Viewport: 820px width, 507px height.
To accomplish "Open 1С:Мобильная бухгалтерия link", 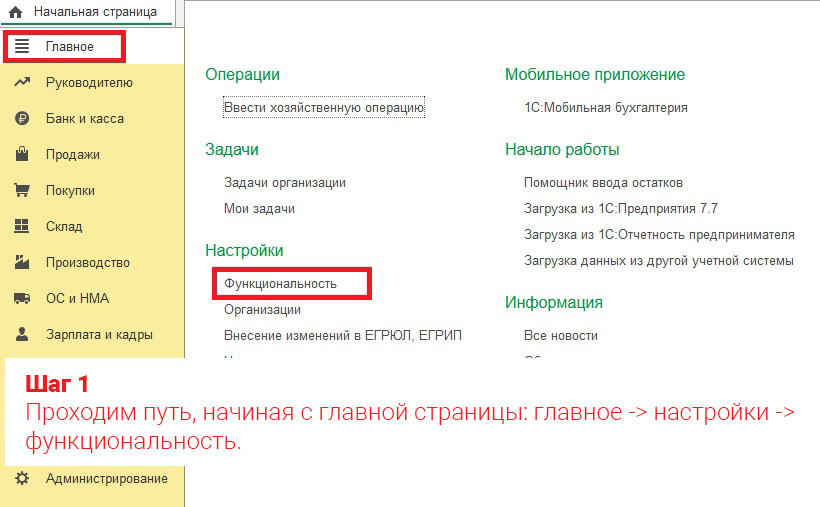I will coord(606,107).
